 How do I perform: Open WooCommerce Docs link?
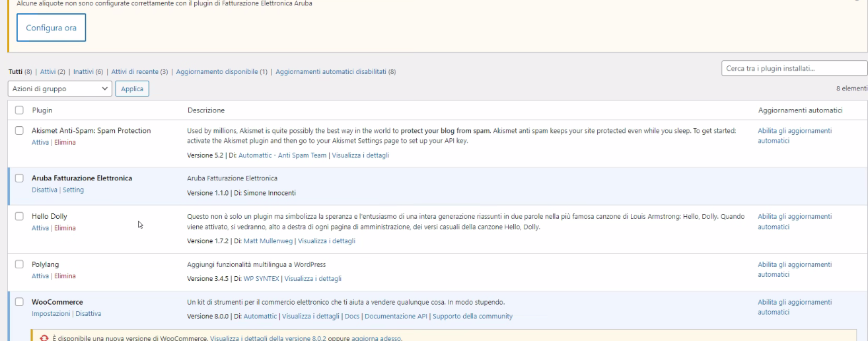point(352,317)
